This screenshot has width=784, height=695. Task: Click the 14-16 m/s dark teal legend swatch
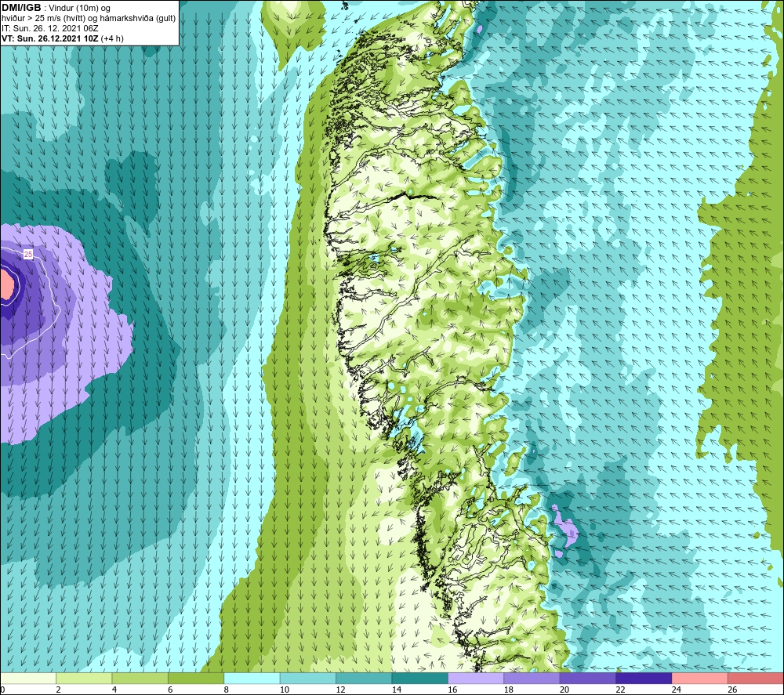(420, 679)
